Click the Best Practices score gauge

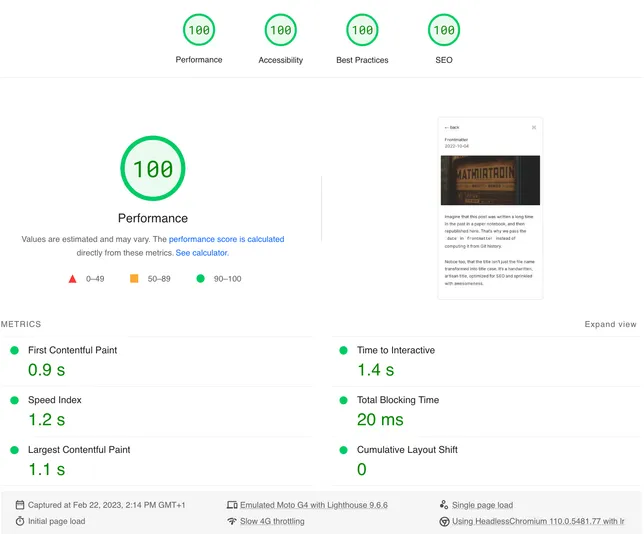(x=362, y=30)
